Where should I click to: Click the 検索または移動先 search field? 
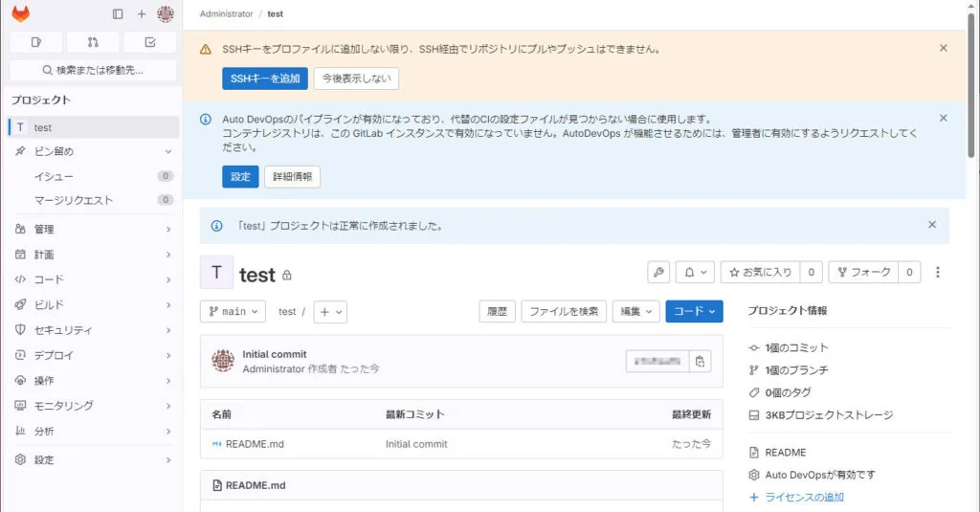click(x=93, y=70)
